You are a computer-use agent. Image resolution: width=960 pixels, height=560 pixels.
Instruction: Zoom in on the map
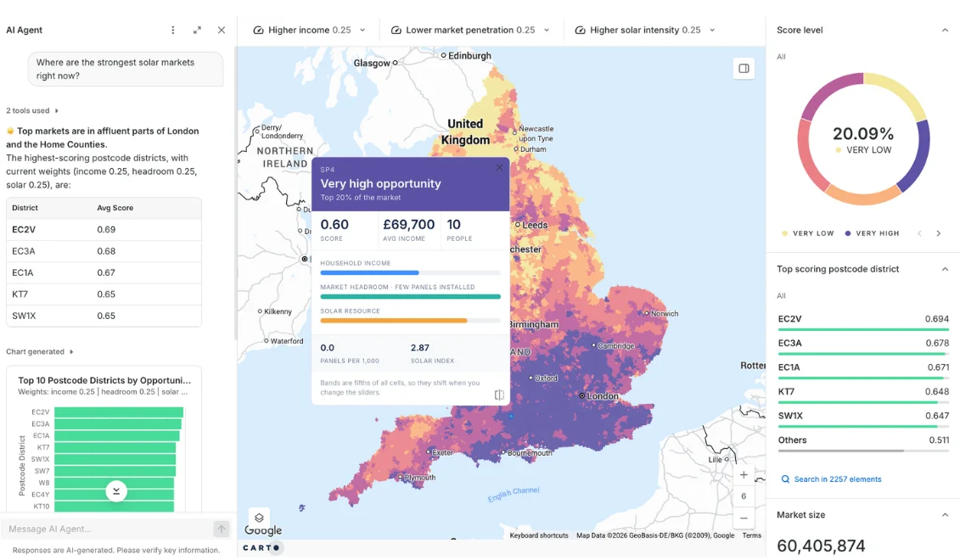[744, 475]
